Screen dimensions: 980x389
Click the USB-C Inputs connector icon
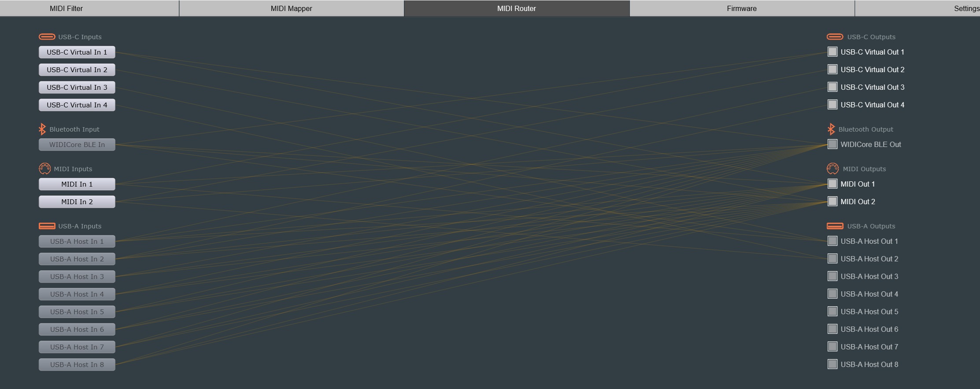[47, 37]
